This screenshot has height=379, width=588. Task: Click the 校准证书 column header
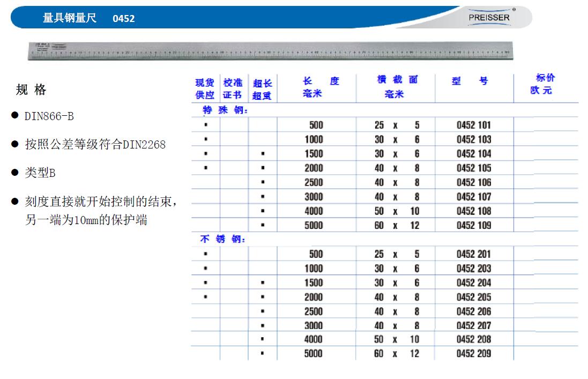[x=233, y=89]
